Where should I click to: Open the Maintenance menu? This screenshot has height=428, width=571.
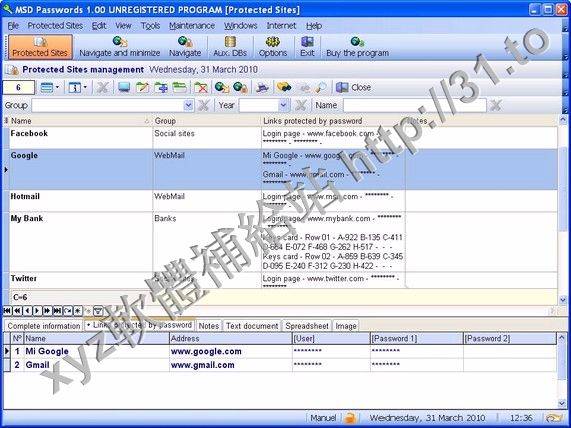[x=192, y=26]
